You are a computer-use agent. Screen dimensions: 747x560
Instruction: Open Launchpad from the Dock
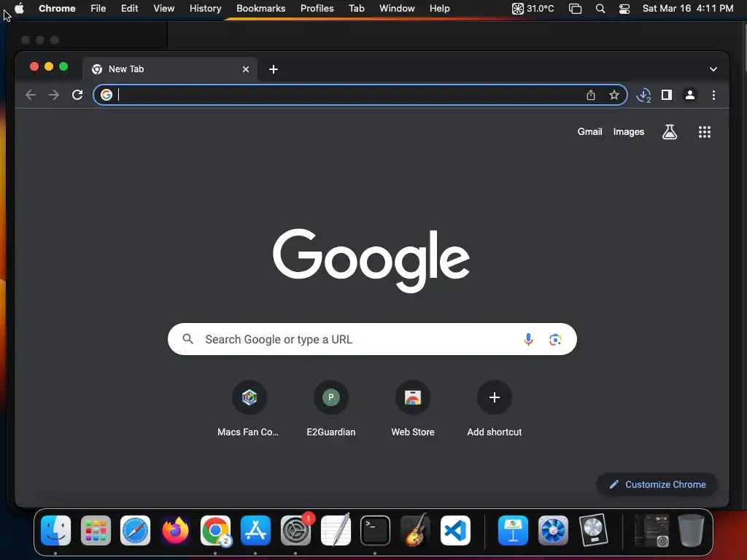click(x=96, y=530)
